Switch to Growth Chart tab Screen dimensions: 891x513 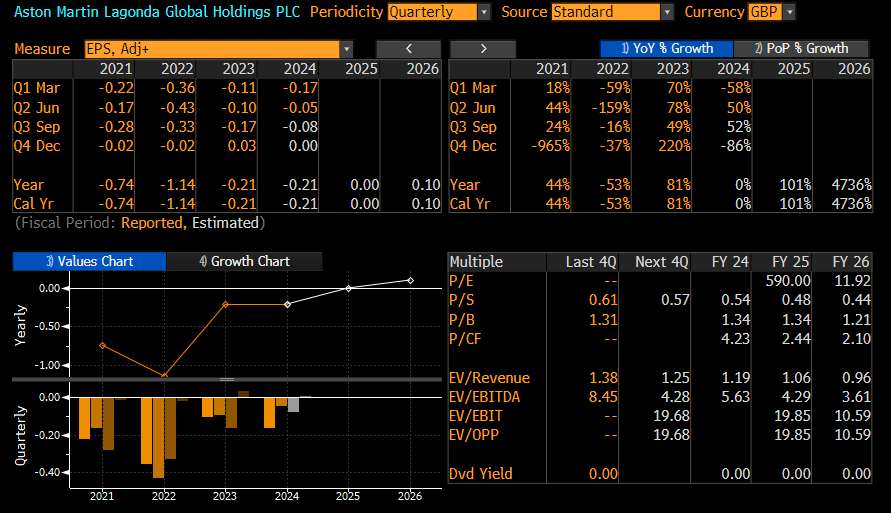tap(244, 261)
